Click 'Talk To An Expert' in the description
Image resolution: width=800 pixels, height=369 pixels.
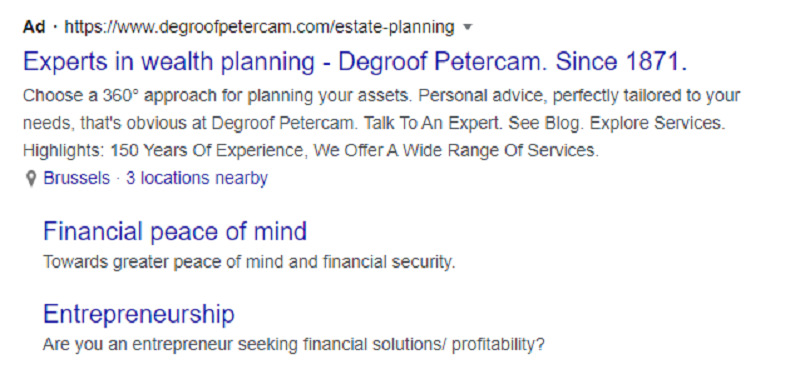coord(431,124)
